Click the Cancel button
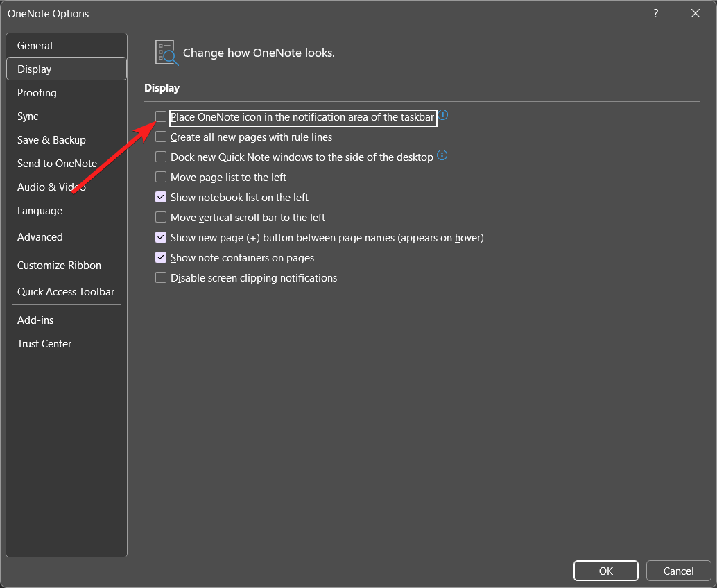This screenshot has width=717, height=588. pos(679,571)
